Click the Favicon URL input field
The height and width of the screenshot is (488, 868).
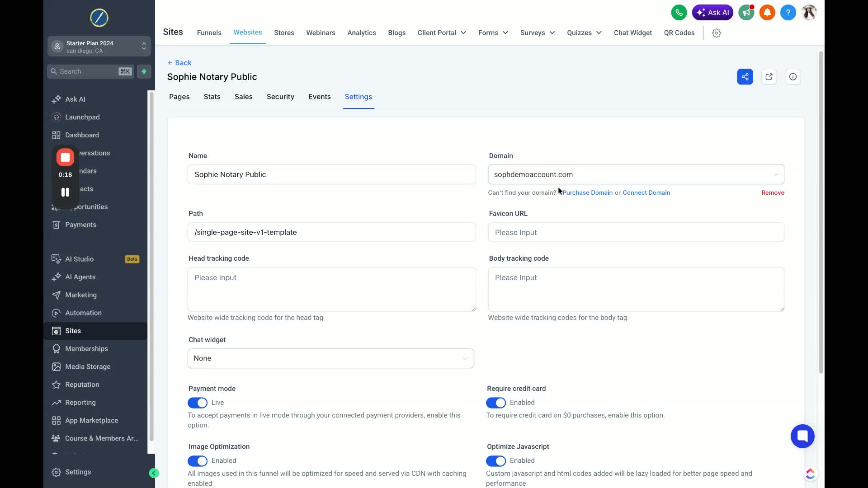[636, 232]
